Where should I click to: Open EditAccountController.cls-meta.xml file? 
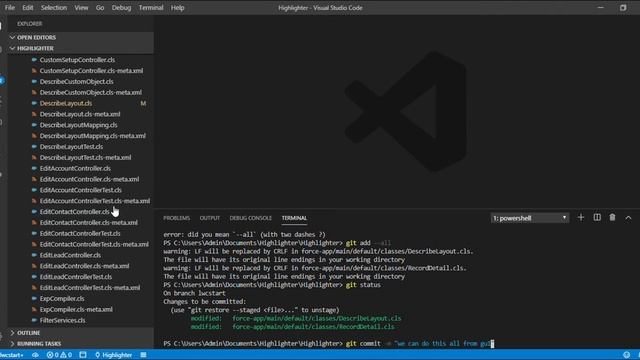89,179
